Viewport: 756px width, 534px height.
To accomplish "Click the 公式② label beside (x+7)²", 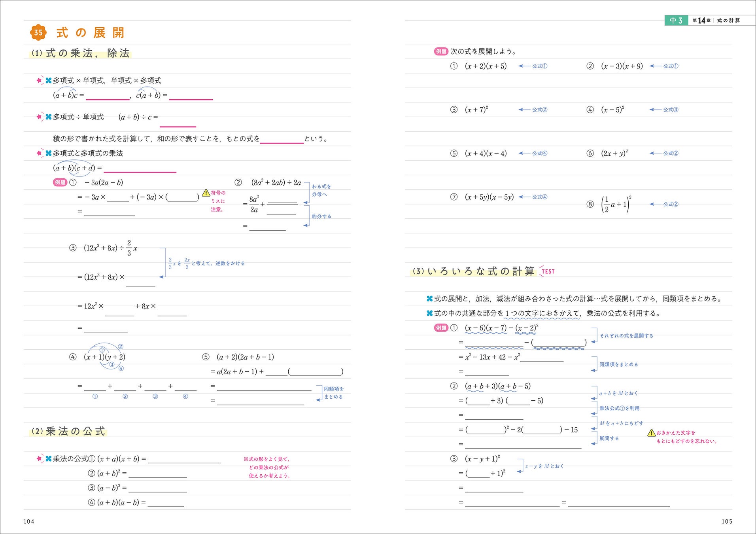I will 539,110.
